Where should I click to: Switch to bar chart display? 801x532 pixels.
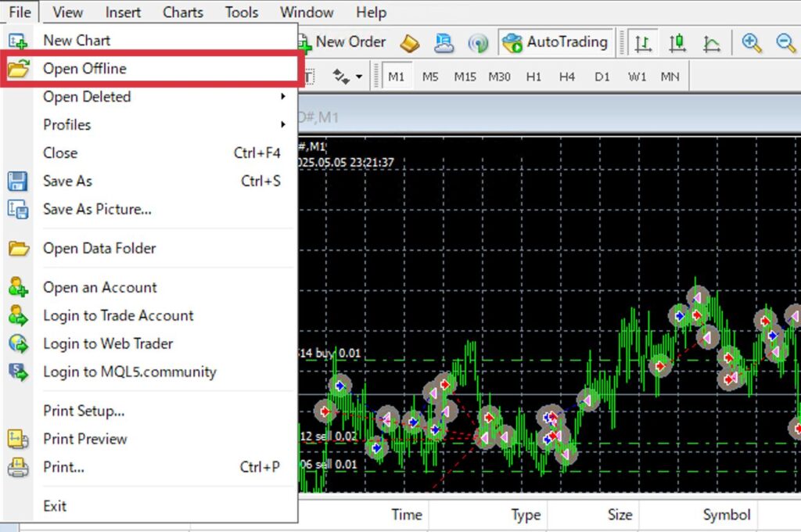click(643, 43)
